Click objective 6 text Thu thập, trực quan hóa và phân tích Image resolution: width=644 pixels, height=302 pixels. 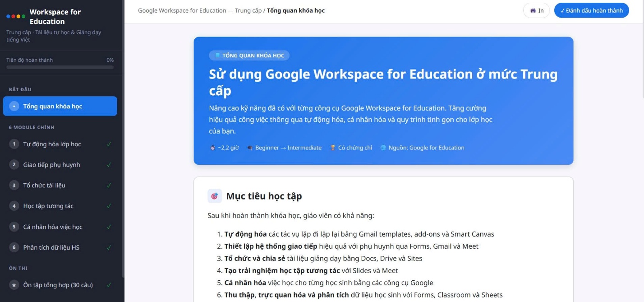pos(287,295)
